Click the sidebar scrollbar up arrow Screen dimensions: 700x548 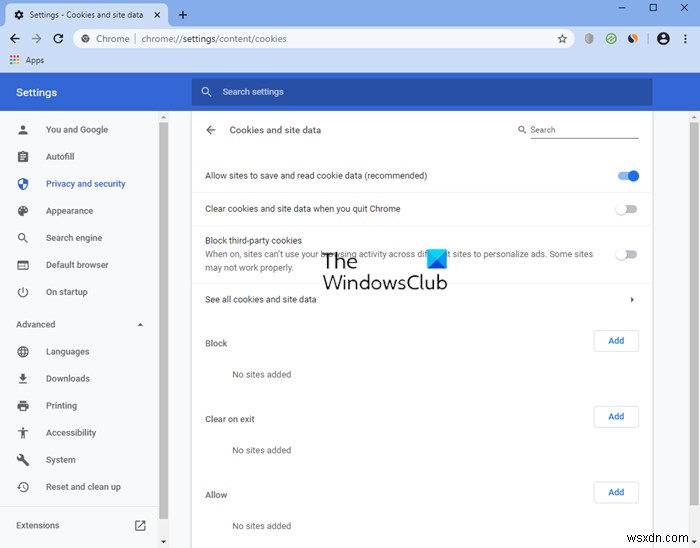tap(163, 117)
